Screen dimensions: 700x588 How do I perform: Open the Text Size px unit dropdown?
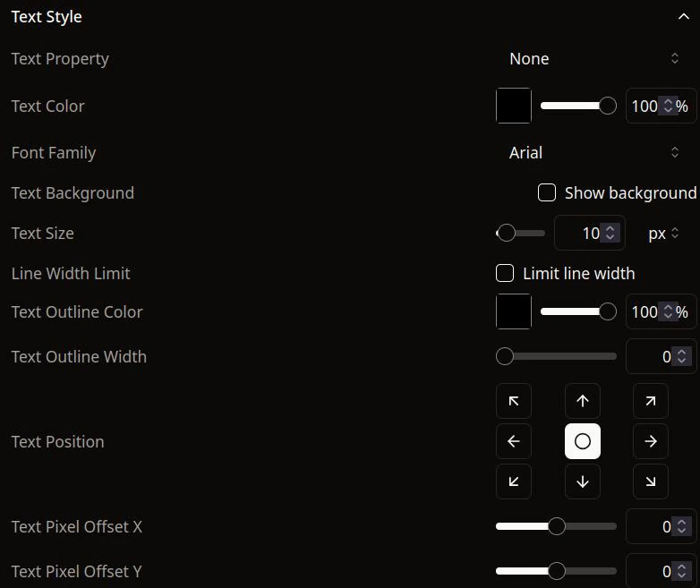663,233
